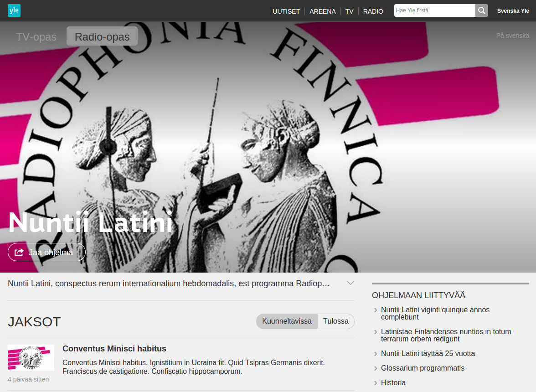Viewport: 536px width, 392px height.
Task: Click the Nuntii Latini program title
Action: 90,222
